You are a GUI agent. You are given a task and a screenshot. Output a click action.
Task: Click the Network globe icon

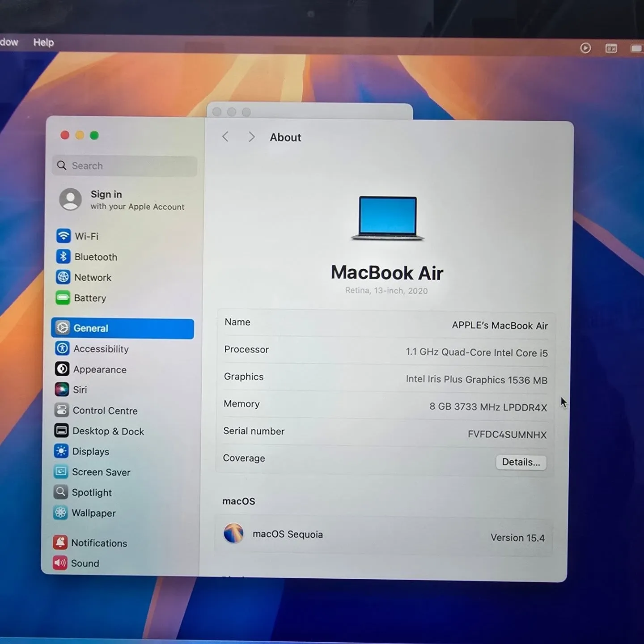click(x=63, y=277)
